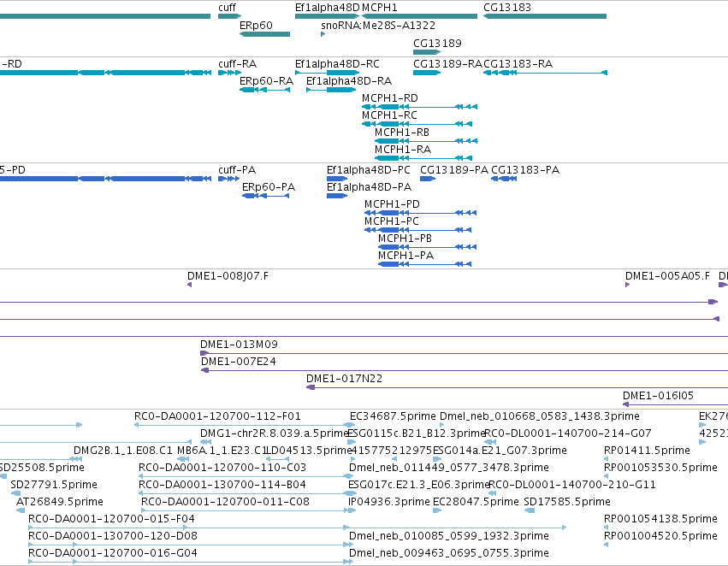Click the CG13189-RA transcript
Viewport: 728px width, 566px height.
(427, 73)
